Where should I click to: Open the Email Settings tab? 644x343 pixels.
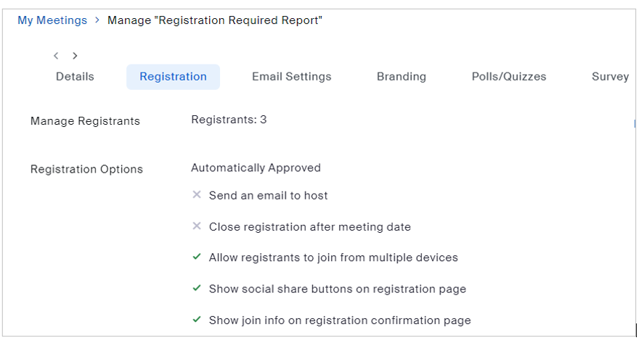291,77
